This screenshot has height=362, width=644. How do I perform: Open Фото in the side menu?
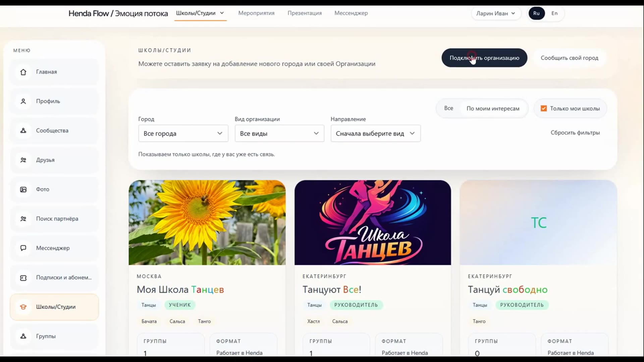point(54,189)
